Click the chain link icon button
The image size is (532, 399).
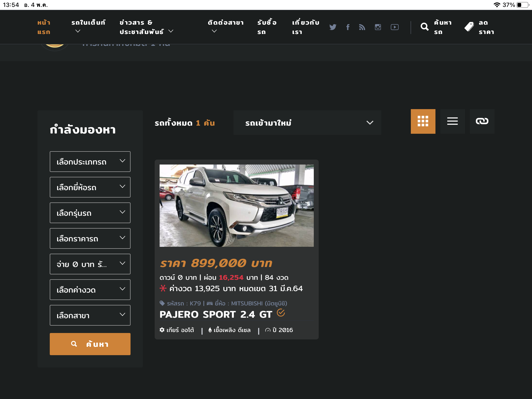482,121
